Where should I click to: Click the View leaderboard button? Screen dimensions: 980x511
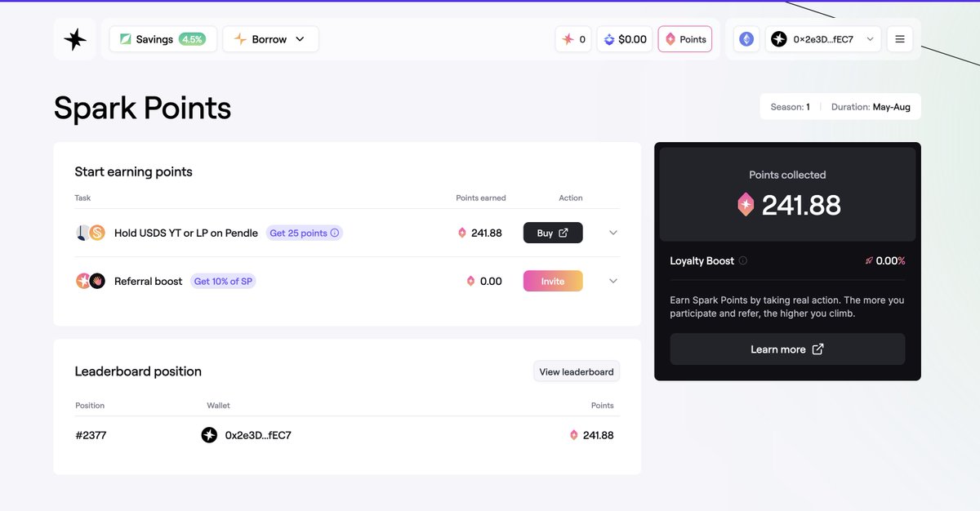tap(577, 371)
